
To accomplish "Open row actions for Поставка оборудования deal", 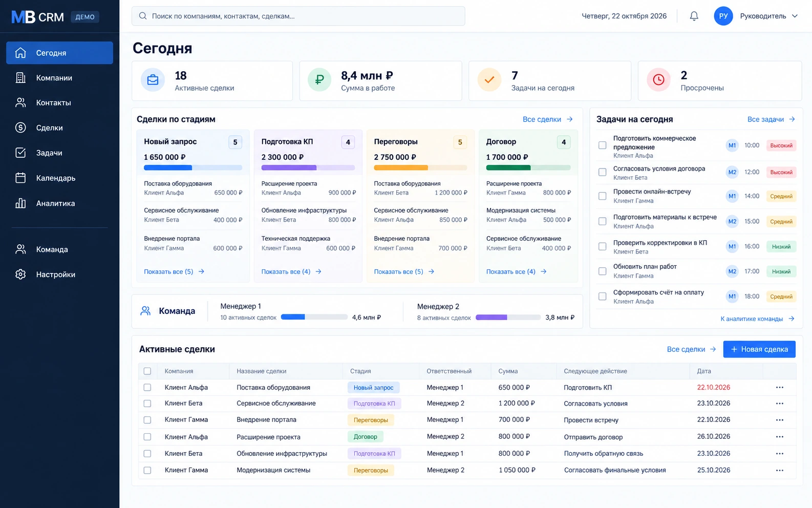I will [x=779, y=388].
